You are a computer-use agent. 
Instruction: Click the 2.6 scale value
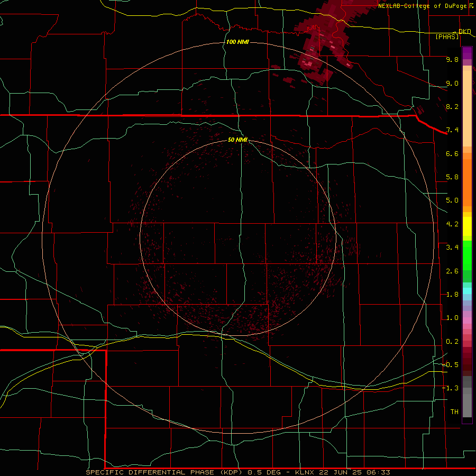click(452, 271)
